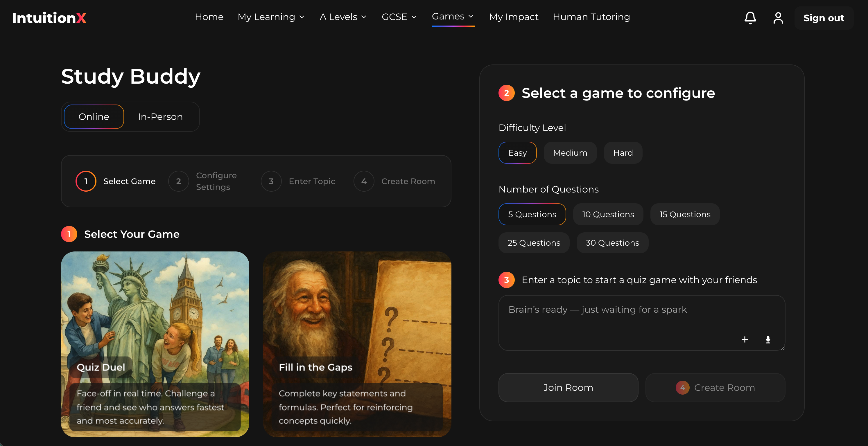Open Human Tutoring from navigation
Viewport: 868px width, 446px height.
pyautogui.click(x=591, y=17)
